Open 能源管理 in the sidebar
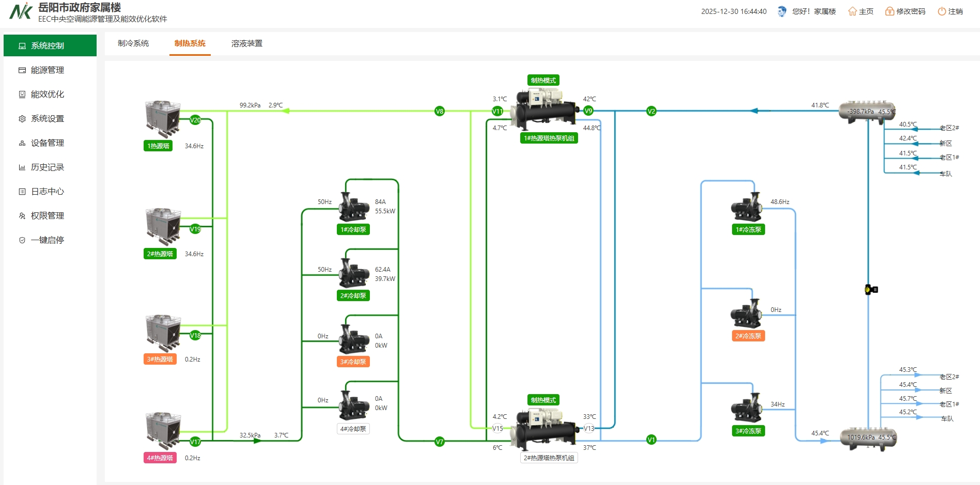The height and width of the screenshot is (485, 980). coord(48,70)
